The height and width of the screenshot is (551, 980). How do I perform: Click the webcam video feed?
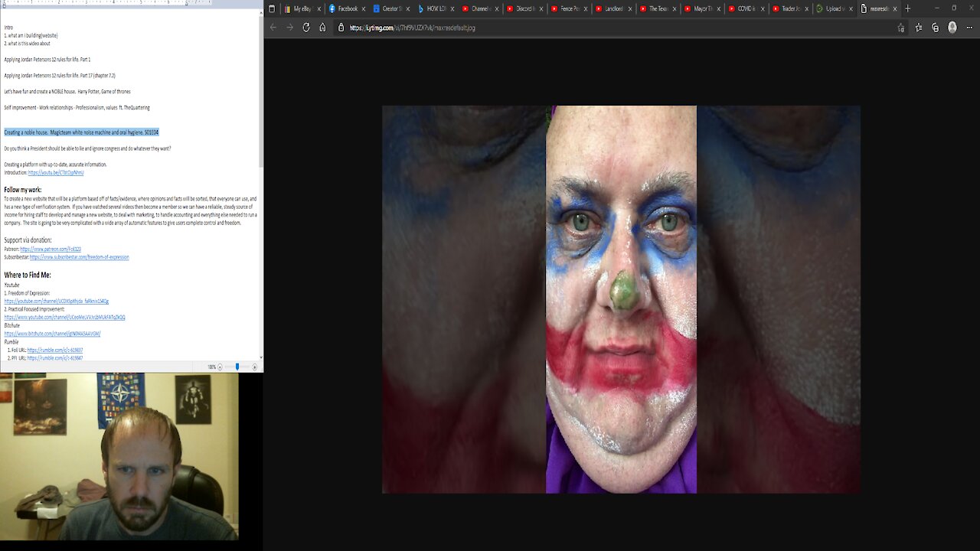pyautogui.click(x=119, y=457)
